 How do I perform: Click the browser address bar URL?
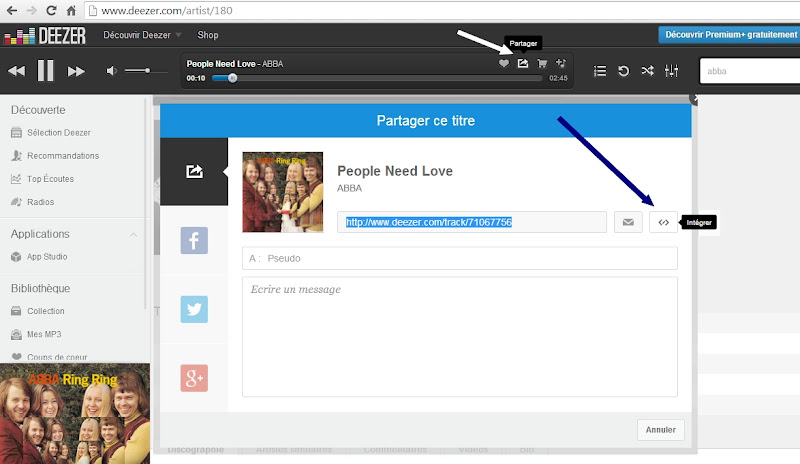point(167,10)
